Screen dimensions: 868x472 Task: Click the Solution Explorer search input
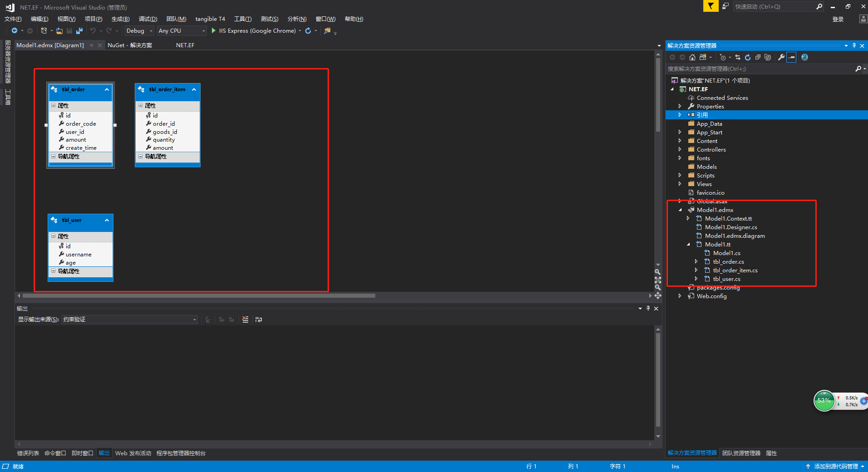click(x=760, y=69)
